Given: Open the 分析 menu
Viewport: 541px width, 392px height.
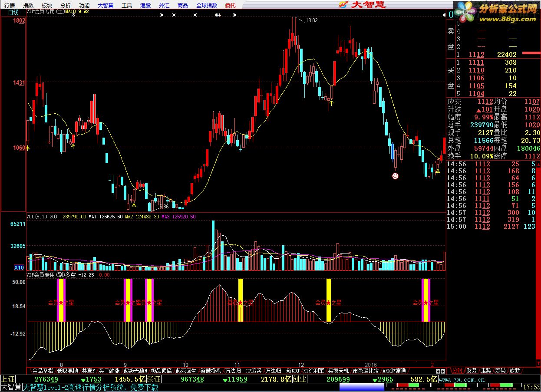Looking at the screenshot, I should point(66,5).
